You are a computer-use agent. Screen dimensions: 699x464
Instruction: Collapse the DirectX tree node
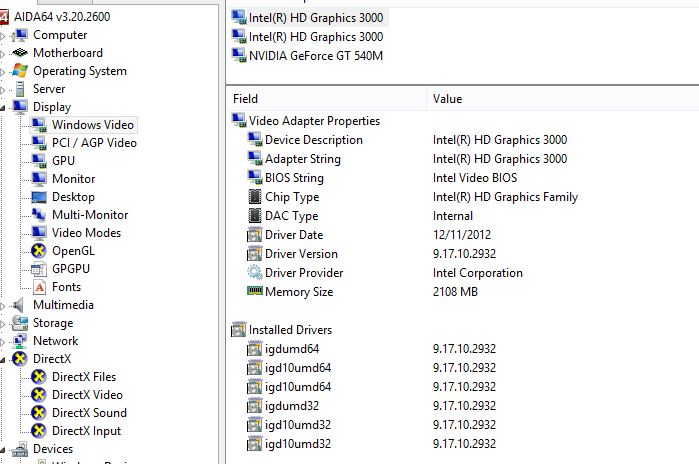click(3, 360)
